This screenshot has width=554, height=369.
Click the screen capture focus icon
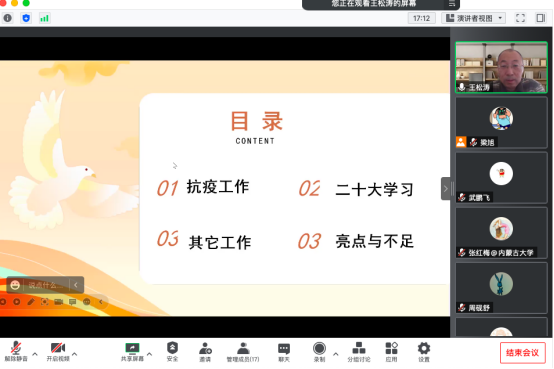click(x=45, y=301)
